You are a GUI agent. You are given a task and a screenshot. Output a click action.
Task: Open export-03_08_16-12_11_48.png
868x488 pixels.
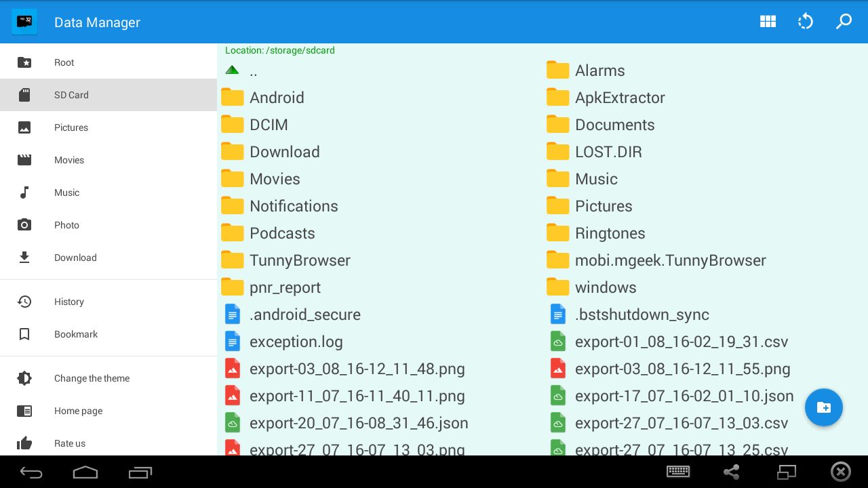(x=380, y=369)
